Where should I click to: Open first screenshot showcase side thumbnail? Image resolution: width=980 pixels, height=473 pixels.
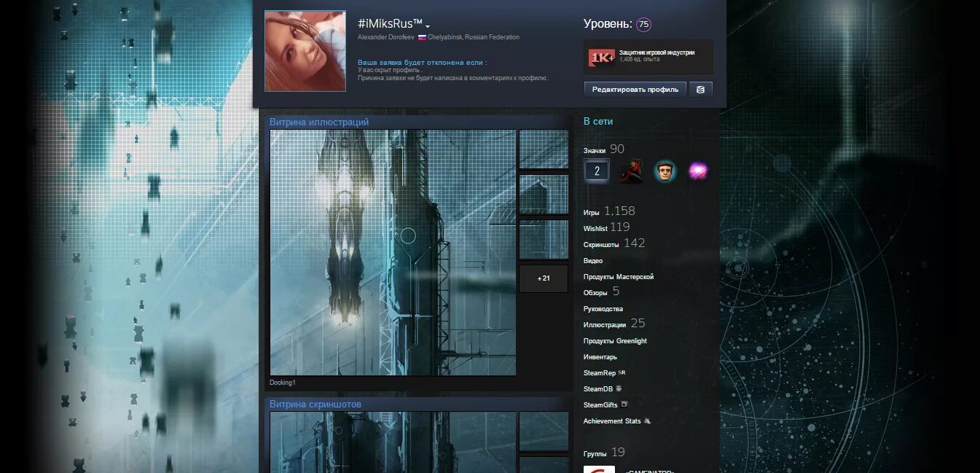point(544,431)
